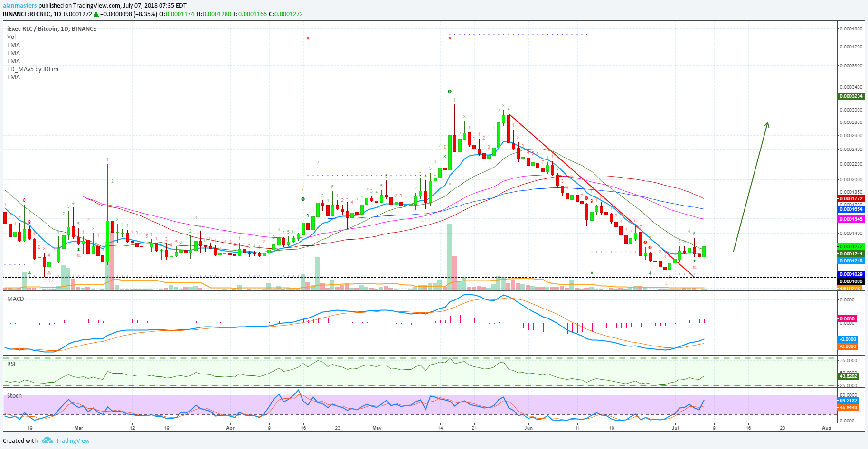Click the blue 0.0001654 EMA price label
This screenshot has height=449, width=868.
pos(851,209)
